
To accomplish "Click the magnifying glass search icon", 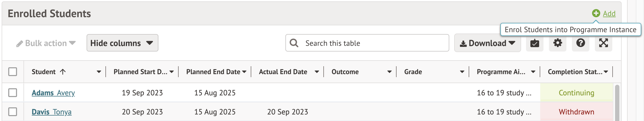I will [294, 43].
